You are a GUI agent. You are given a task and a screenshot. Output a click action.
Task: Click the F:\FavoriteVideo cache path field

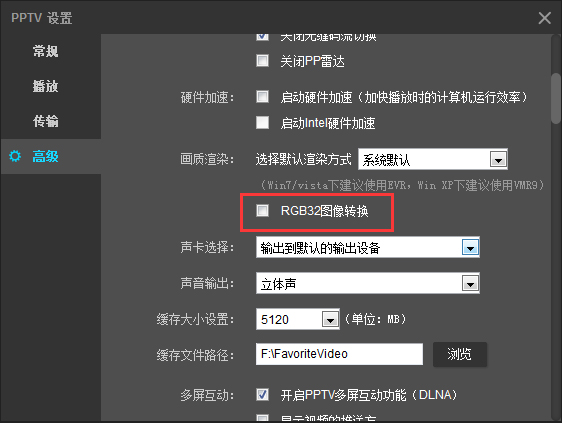point(339,354)
